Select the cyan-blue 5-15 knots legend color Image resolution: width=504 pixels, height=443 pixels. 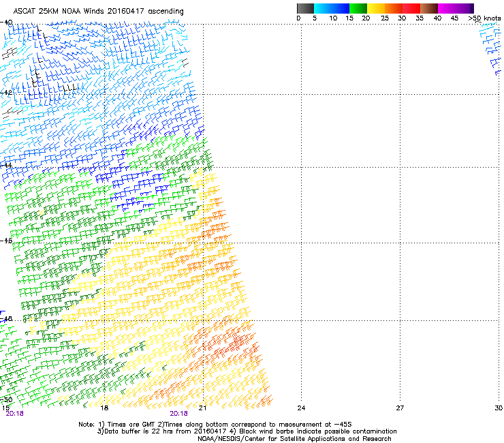(x=332, y=8)
